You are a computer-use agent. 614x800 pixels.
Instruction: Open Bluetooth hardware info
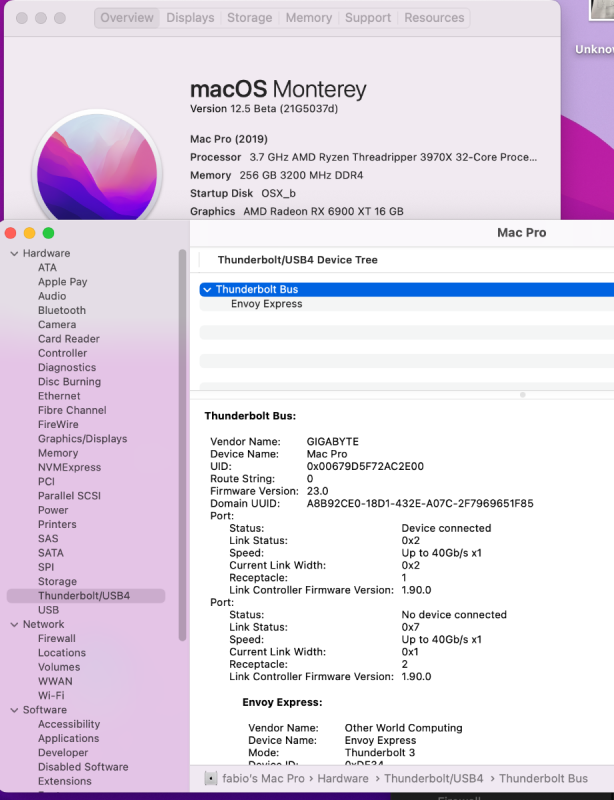(x=62, y=310)
